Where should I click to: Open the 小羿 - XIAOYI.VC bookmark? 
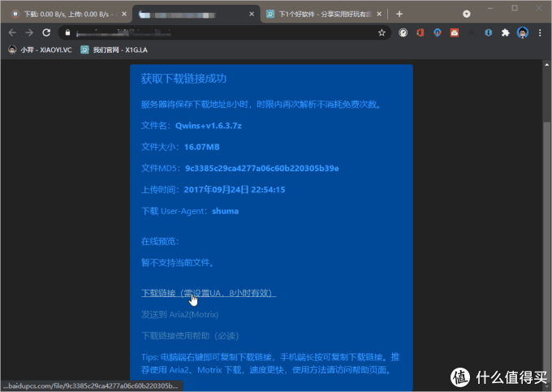coord(40,50)
